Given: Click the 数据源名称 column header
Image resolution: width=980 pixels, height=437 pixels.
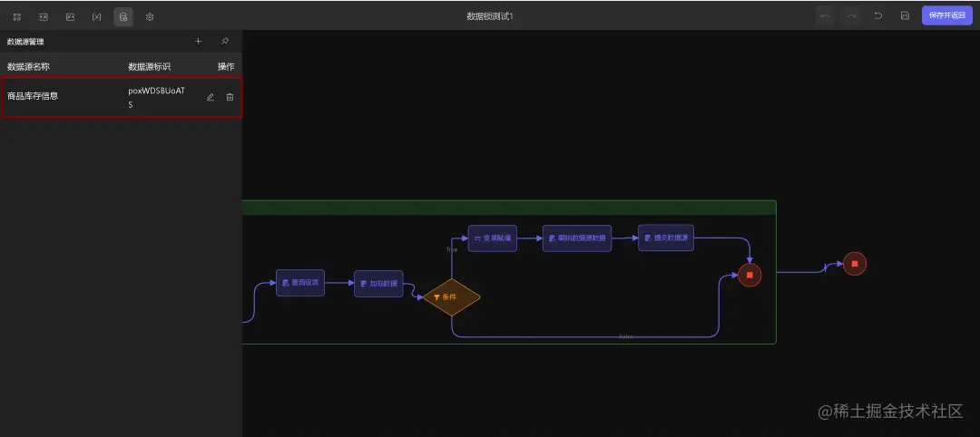Looking at the screenshot, I should (28, 66).
